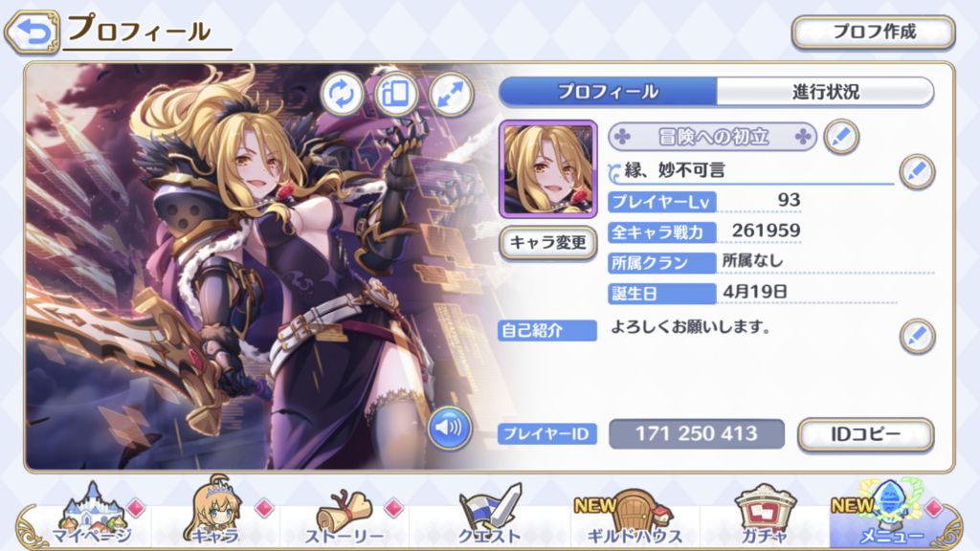The image size is (980, 551).
Task: Open the マイページ home icon
Action: [x=92, y=515]
